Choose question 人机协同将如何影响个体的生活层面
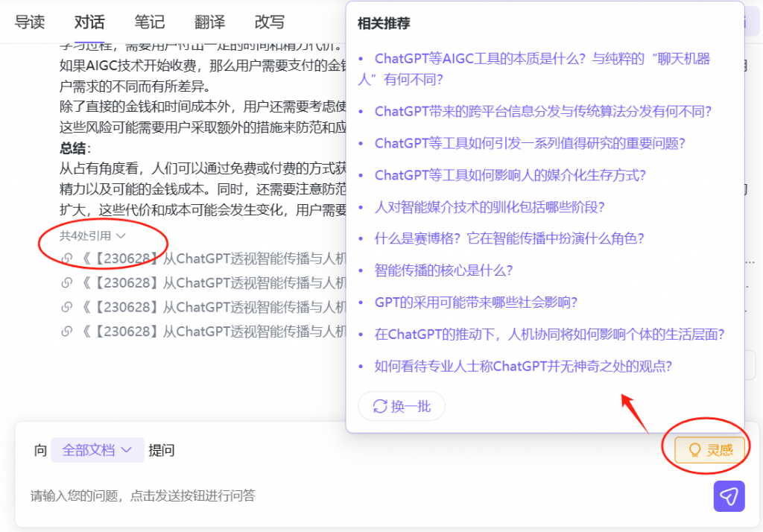This screenshot has height=532, width=763. [549, 335]
